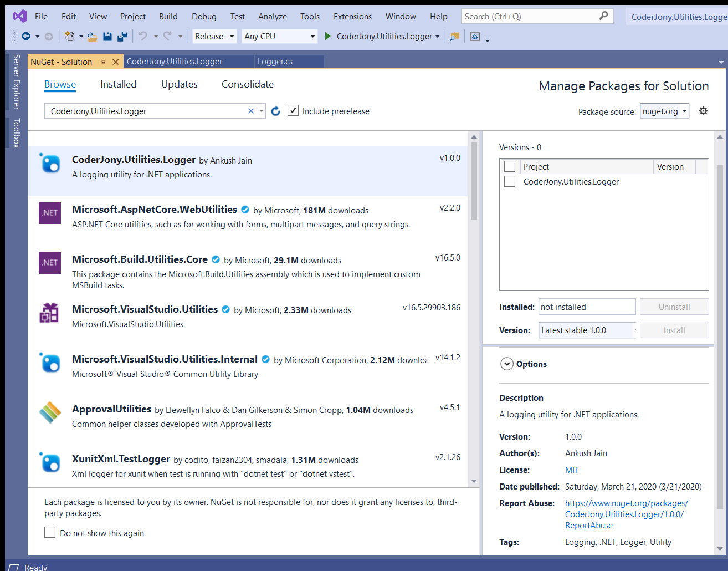Click the package list vertical scrollbar thumb
The height and width of the screenshot is (571, 728).
(474, 181)
